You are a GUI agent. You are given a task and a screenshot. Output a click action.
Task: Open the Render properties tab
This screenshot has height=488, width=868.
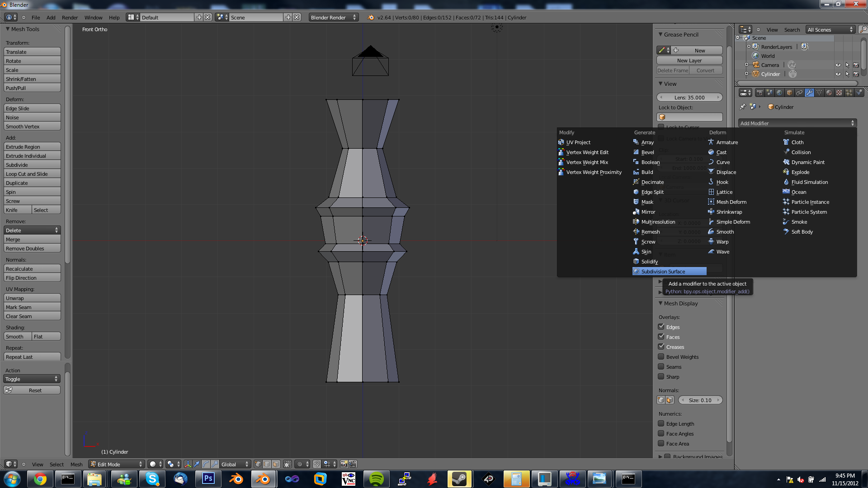pos(760,93)
